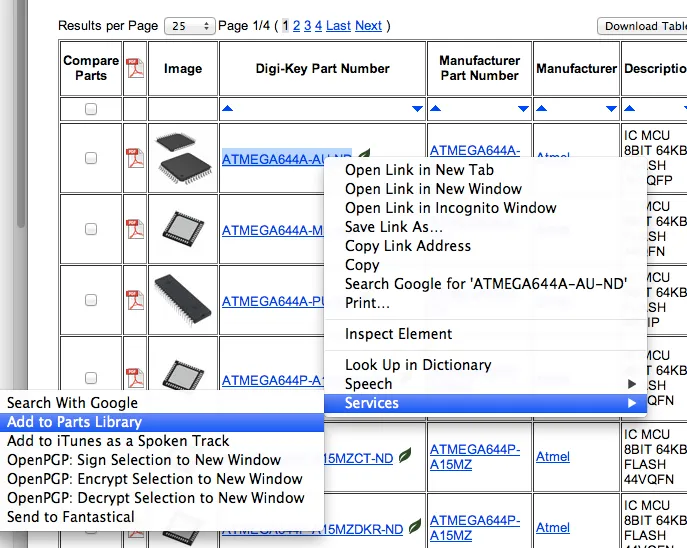Viewport: 687px width, 548px height.
Task: Expand the Speech submenu
Action: (485, 384)
